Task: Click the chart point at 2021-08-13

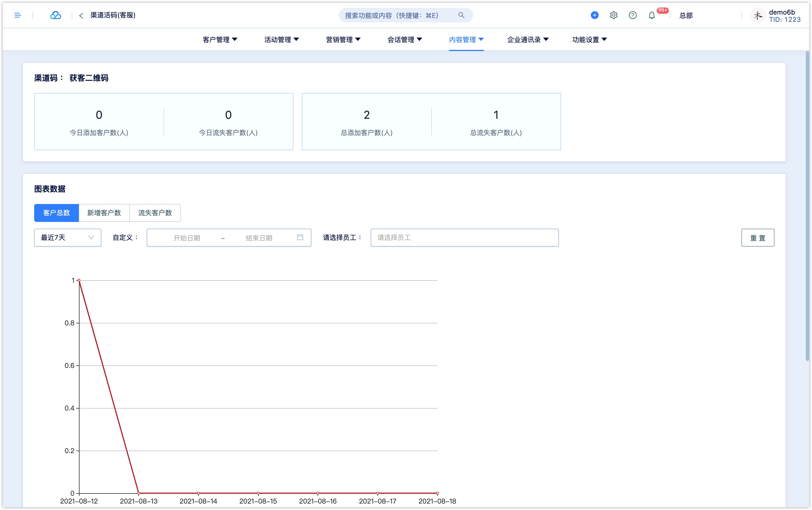Action: (x=139, y=493)
